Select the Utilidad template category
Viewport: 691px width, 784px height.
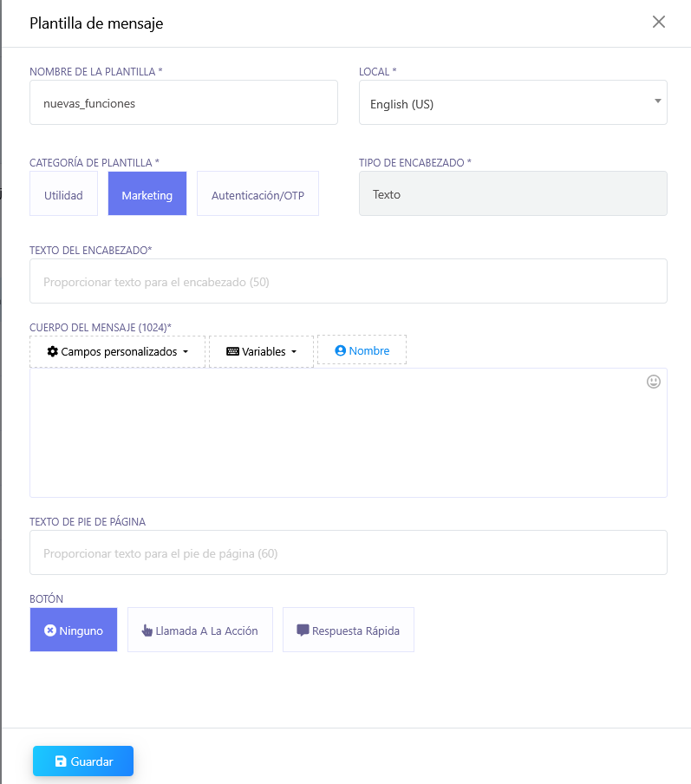click(x=63, y=194)
